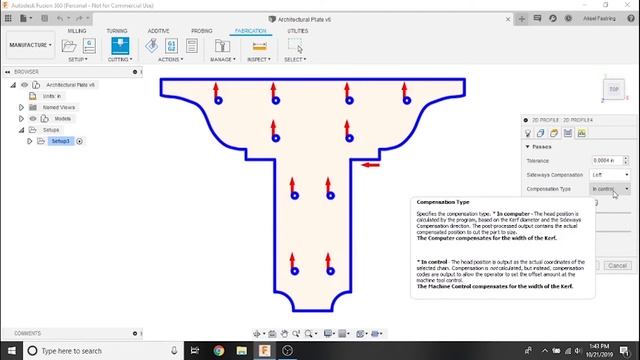Switch to the ADDITIVE tab

click(x=158, y=31)
